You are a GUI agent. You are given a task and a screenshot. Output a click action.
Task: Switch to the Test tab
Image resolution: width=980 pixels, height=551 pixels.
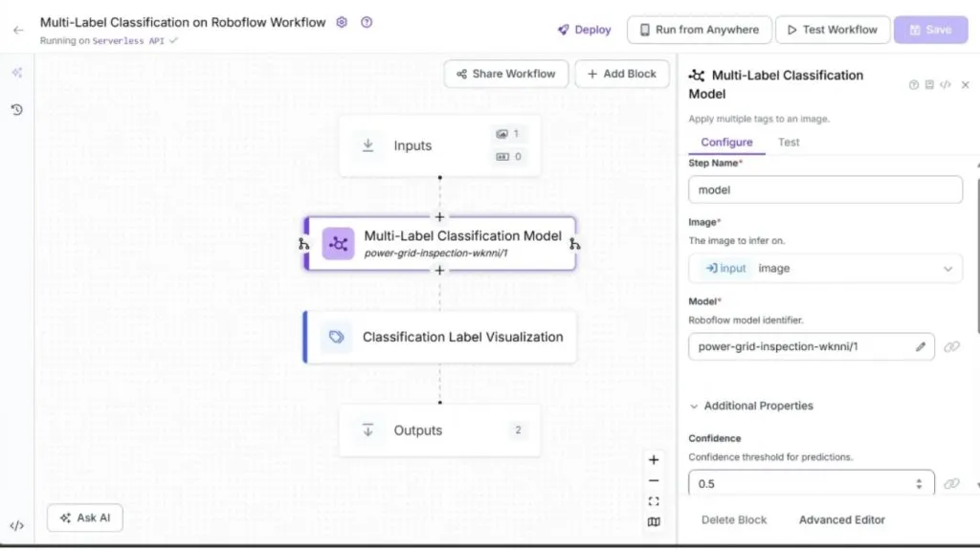click(x=789, y=143)
